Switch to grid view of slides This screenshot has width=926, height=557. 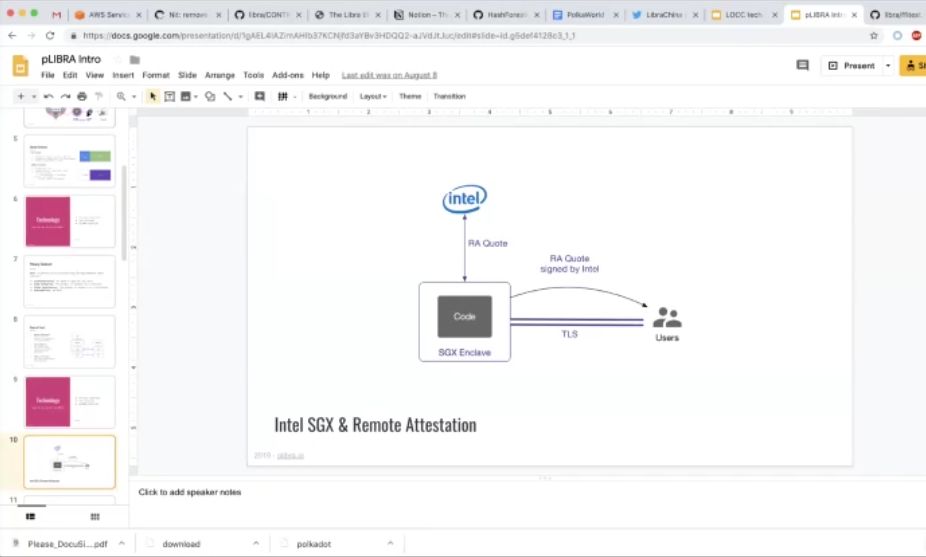(x=94, y=517)
